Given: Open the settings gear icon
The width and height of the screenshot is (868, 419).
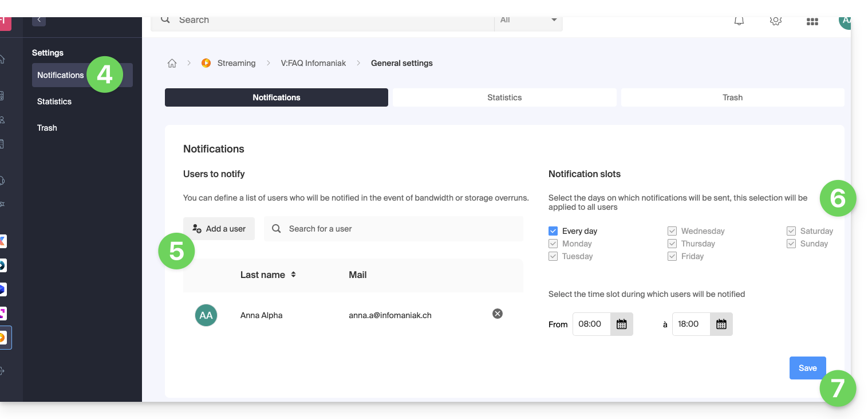Looking at the screenshot, I should pos(776,21).
